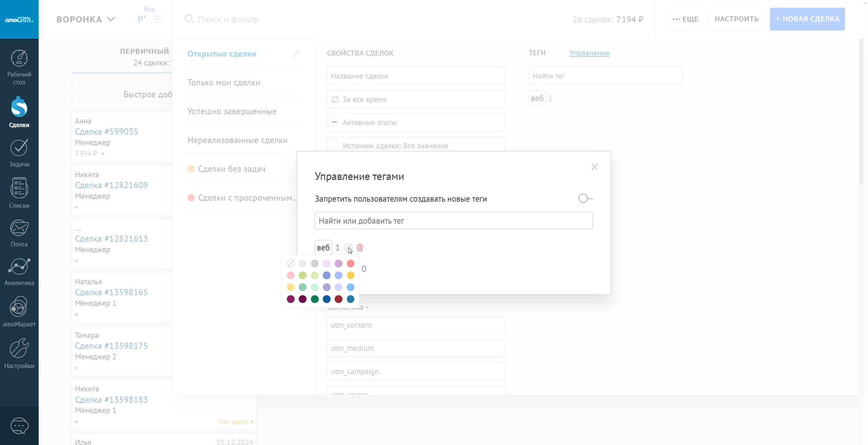Open amoМаркет in the sidebar
The width and height of the screenshot is (868, 445).
(19, 307)
